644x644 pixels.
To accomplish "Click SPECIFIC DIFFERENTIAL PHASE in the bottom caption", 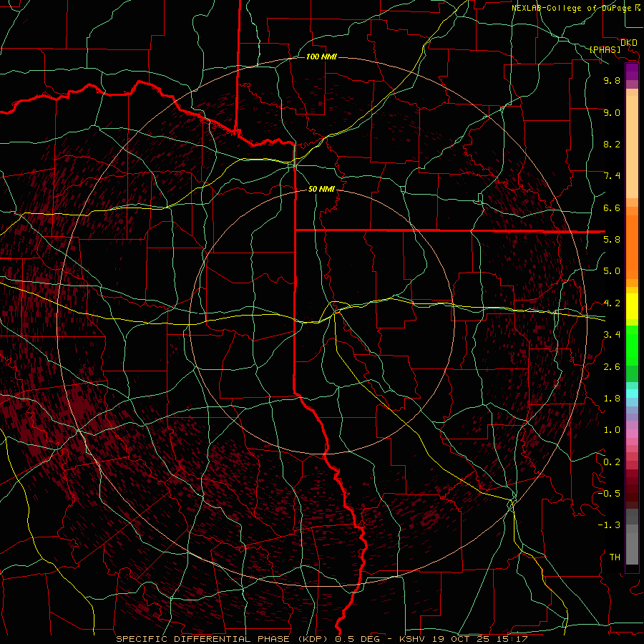I will click(204, 639).
